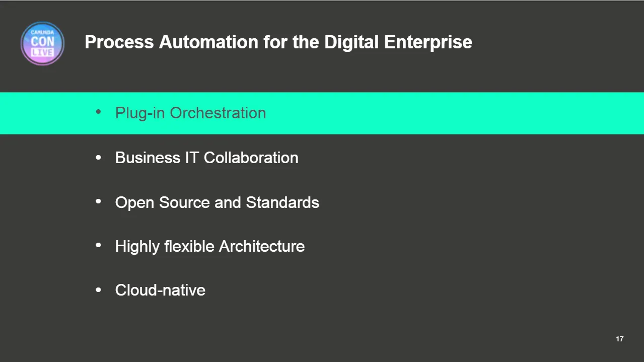The image size is (644, 362).
Task: Click the word "Digital" in the slide title
Action: (x=351, y=42)
